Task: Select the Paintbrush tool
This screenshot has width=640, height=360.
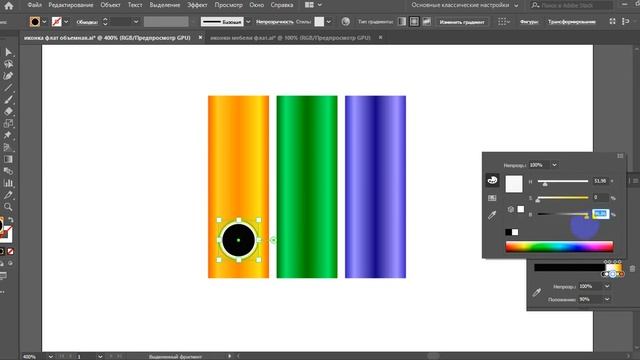Action: (8, 100)
